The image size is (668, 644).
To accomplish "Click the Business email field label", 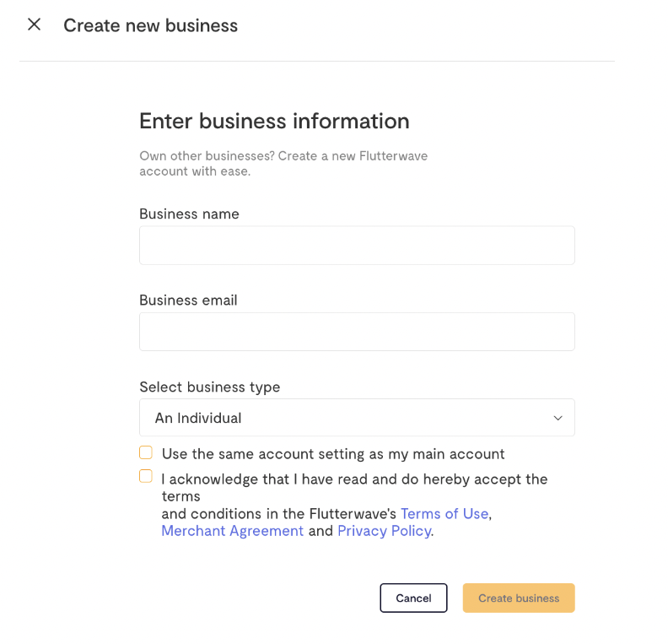I will [188, 300].
